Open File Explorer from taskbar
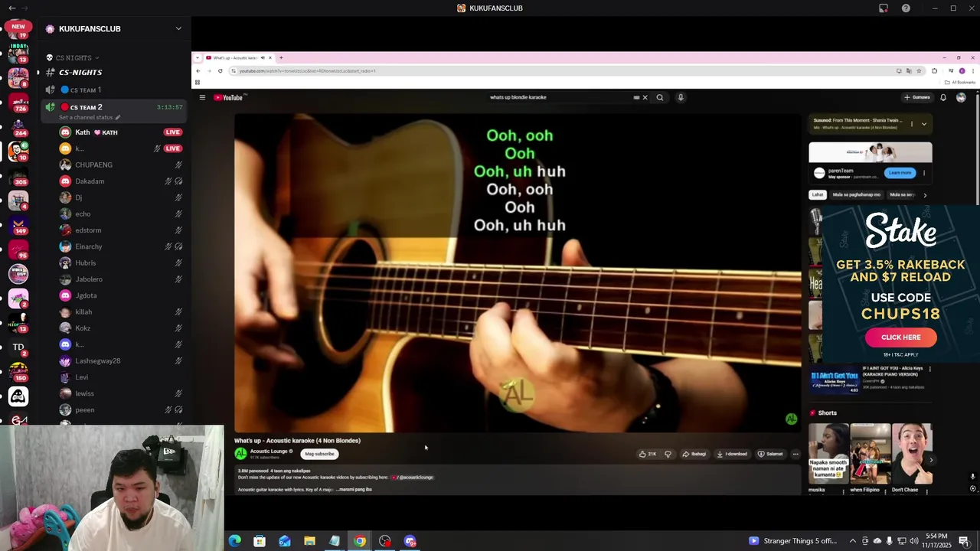980x551 pixels. click(309, 541)
